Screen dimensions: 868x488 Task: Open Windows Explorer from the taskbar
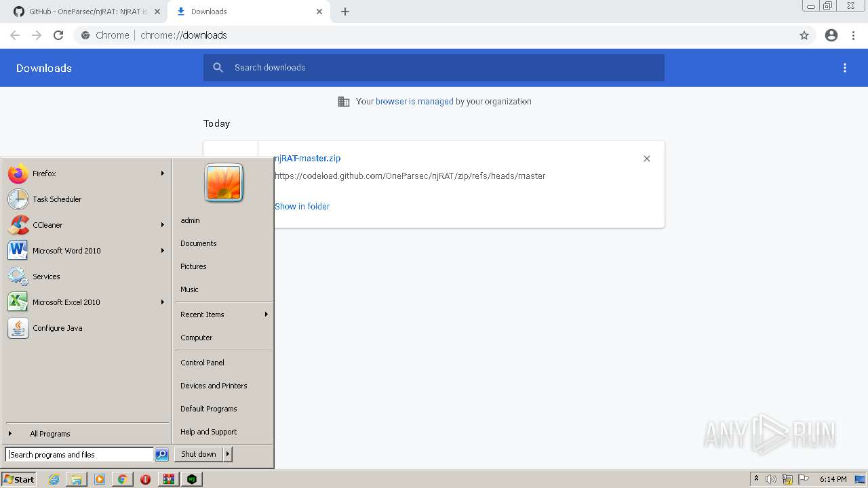(x=77, y=479)
